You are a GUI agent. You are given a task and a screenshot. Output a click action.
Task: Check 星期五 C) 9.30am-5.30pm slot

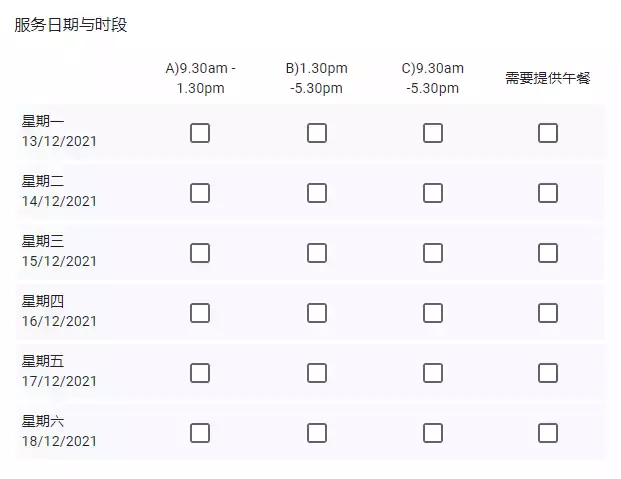pos(433,373)
